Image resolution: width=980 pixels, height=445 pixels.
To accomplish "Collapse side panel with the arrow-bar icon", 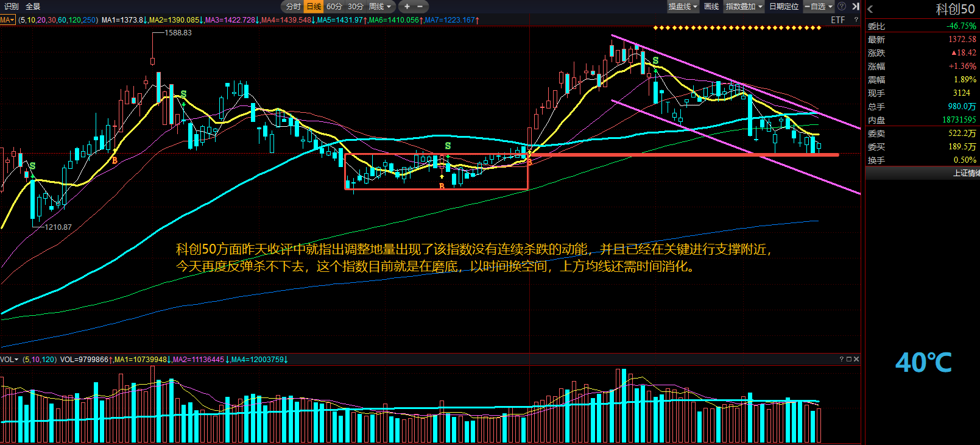I will [x=856, y=6].
